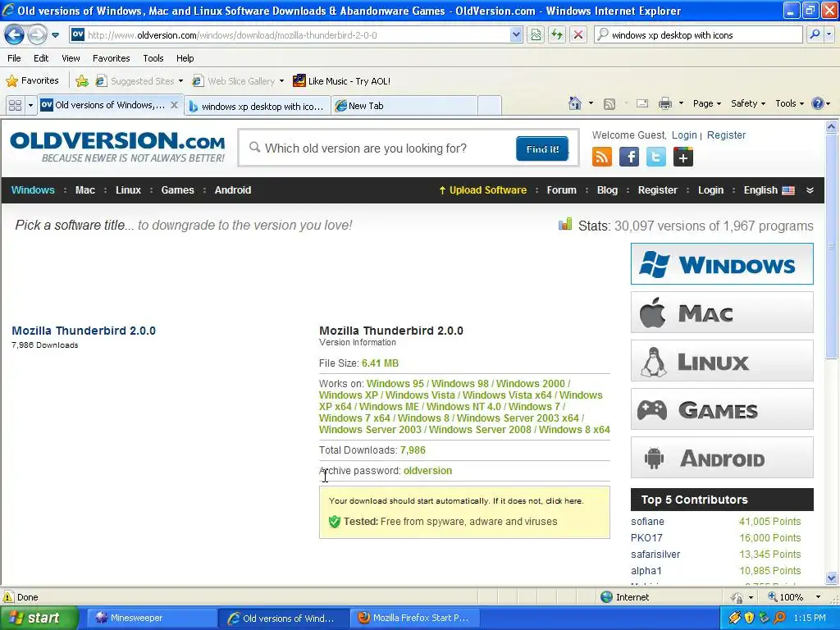
Task: Click the large Android platform button
Action: (x=722, y=458)
